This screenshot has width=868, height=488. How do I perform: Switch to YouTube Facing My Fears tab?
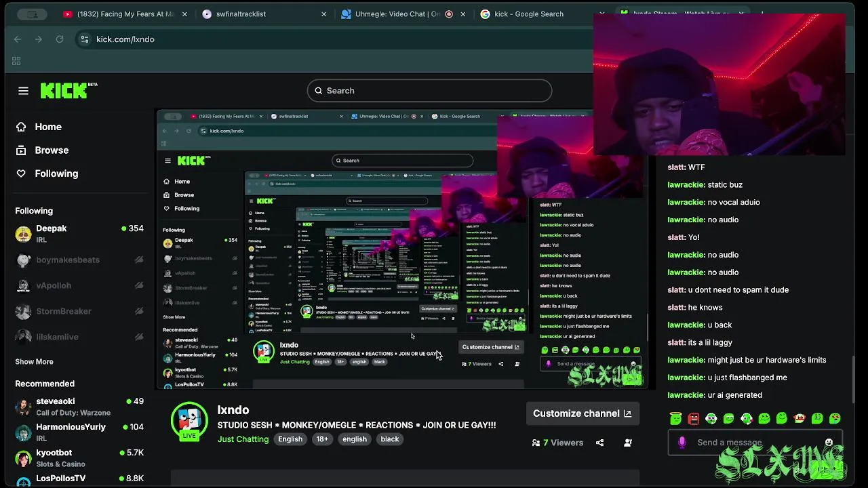(x=125, y=14)
